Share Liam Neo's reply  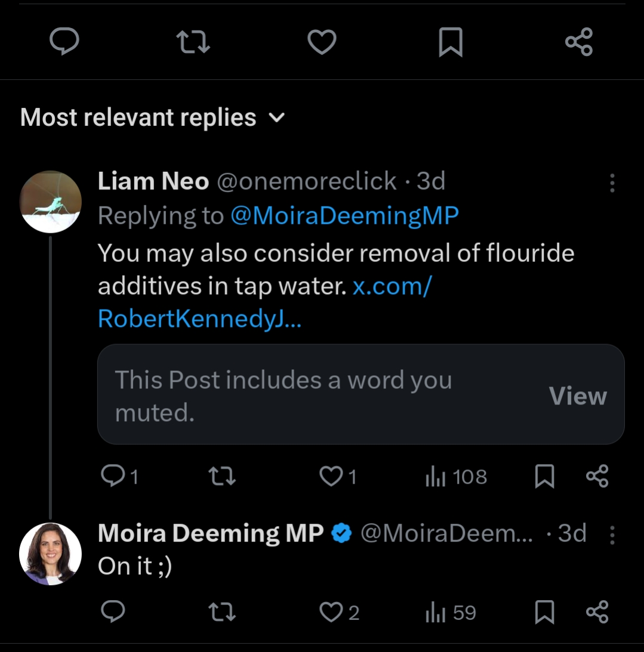point(597,476)
